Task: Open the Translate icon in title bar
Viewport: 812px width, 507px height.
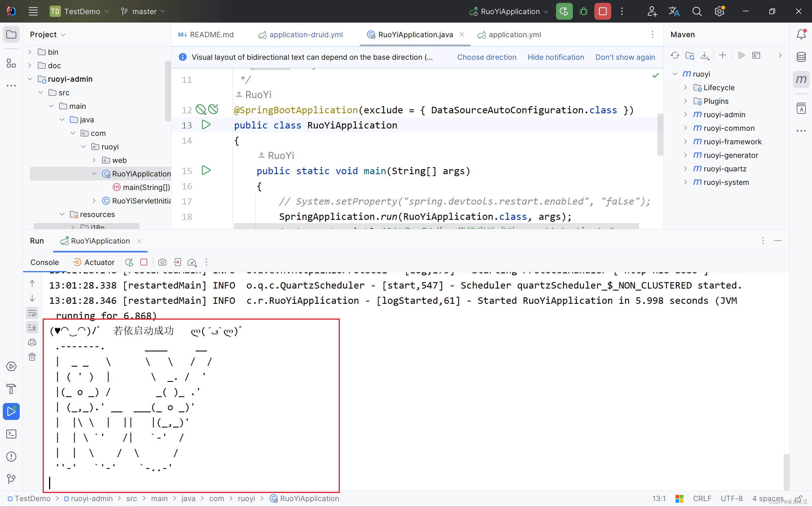Action: pos(674,11)
